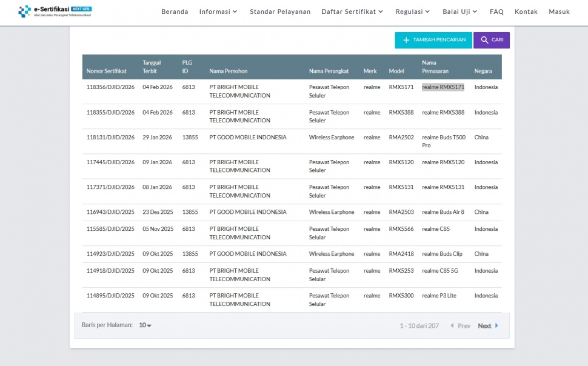
Task: Expand the Informasi menu
Action: pyautogui.click(x=218, y=12)
